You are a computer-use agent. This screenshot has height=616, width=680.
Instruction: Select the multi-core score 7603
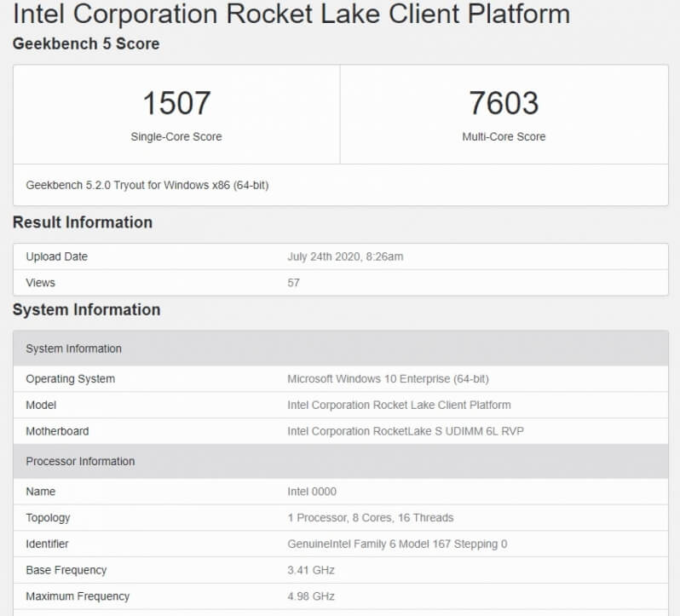point(504,103)
